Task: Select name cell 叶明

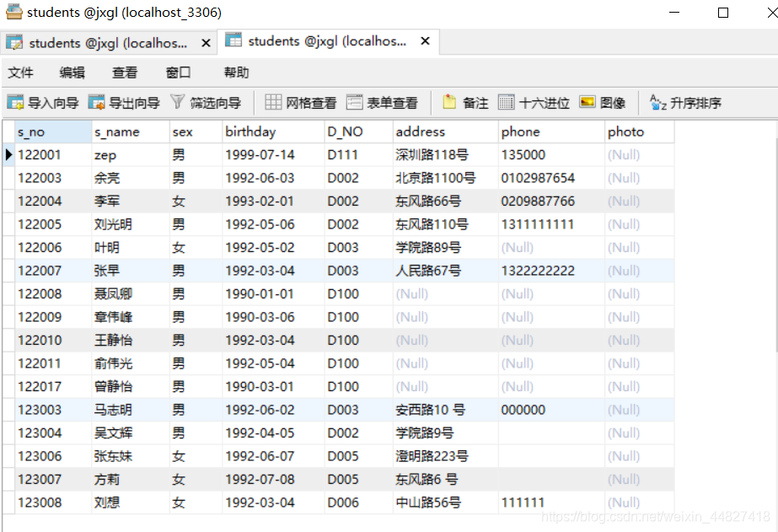Action: 131,248
